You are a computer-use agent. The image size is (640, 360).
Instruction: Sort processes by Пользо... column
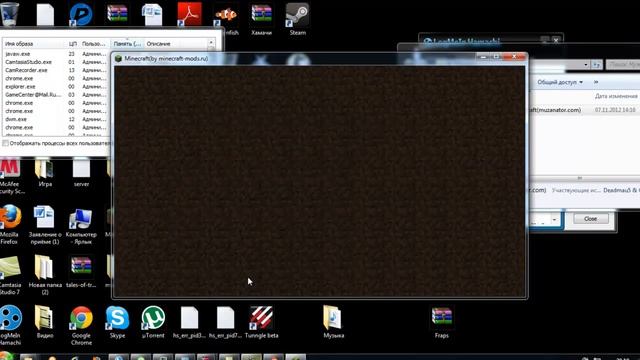95,44
